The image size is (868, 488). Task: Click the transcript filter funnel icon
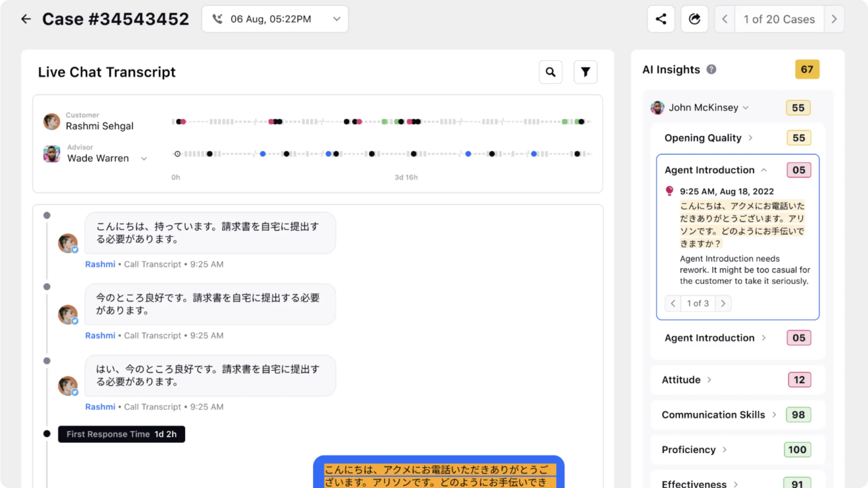tap(585, 72)
